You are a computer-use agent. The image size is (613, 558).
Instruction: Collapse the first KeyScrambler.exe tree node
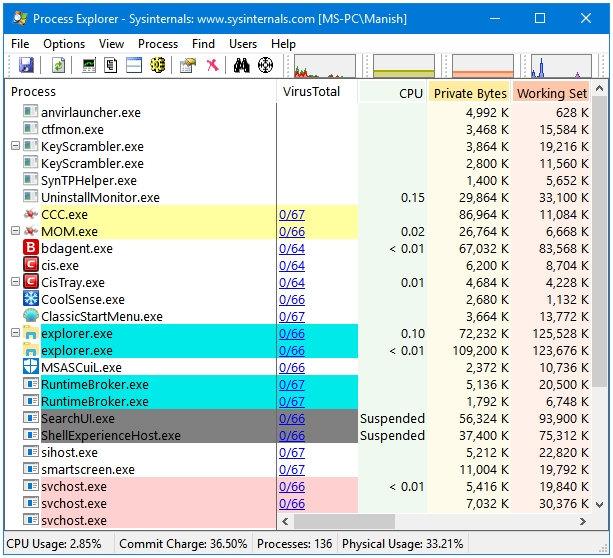[15, 146]
